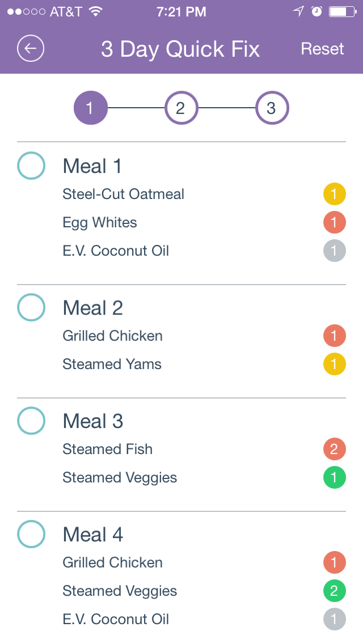Tap red badge beside Egg Whites
The image size is (363, 644).
(x=334, y=222)
